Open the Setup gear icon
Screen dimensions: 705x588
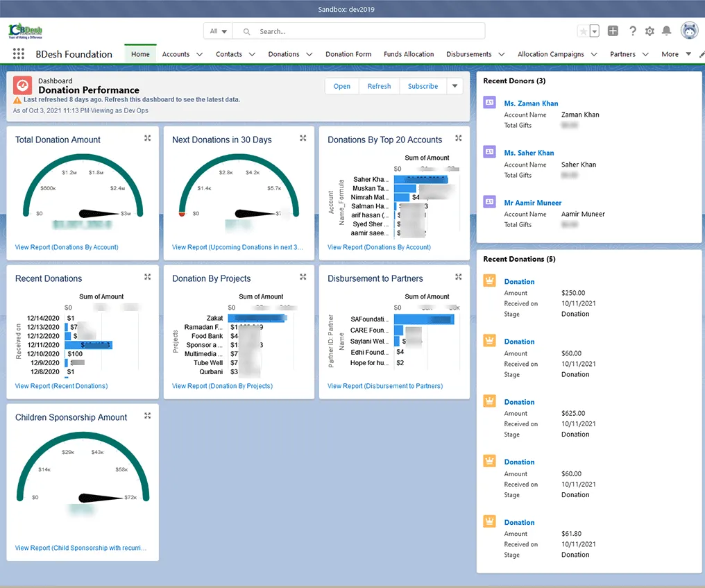click(x=649, y=31)
